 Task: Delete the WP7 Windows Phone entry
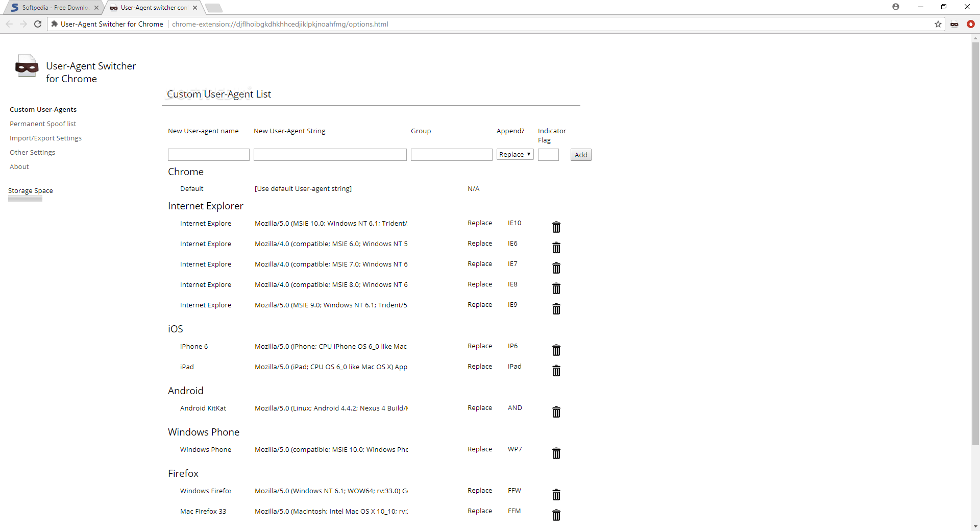point(556,453)
